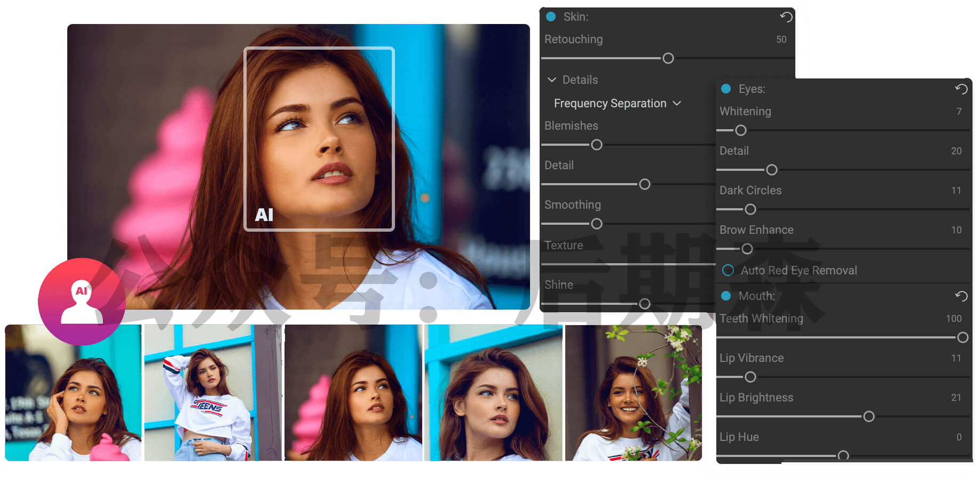Click the Retouching value 50
Viewport: 980px width, 481px height.
point(781,40)
